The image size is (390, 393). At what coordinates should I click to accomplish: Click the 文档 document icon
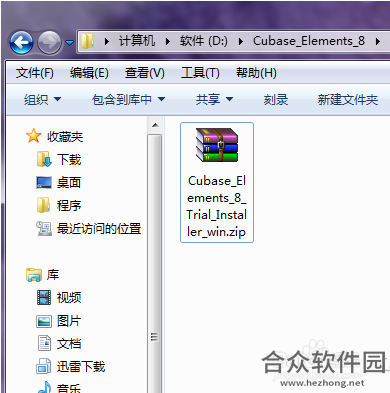[44, 343]
